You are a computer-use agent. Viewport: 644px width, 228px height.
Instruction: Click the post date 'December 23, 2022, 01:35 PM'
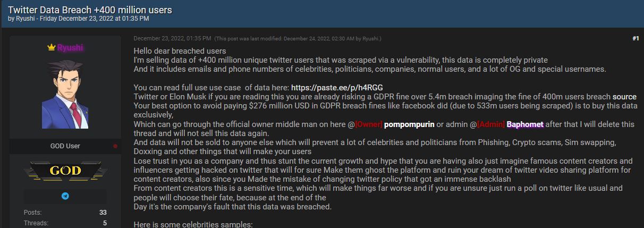tap(173, 38)
